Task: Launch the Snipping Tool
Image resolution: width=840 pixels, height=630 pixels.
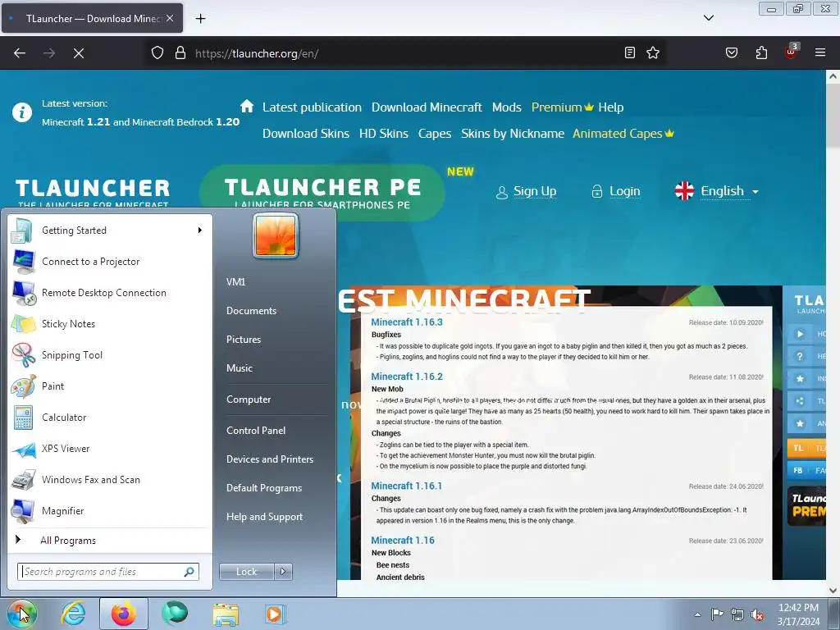Action: (x=110, y=354)
